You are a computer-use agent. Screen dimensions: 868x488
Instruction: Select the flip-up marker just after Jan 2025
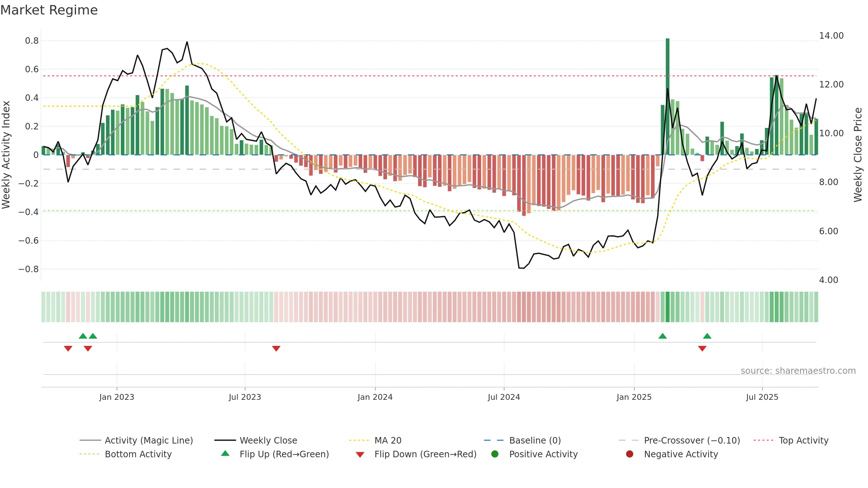click(663, 336)
